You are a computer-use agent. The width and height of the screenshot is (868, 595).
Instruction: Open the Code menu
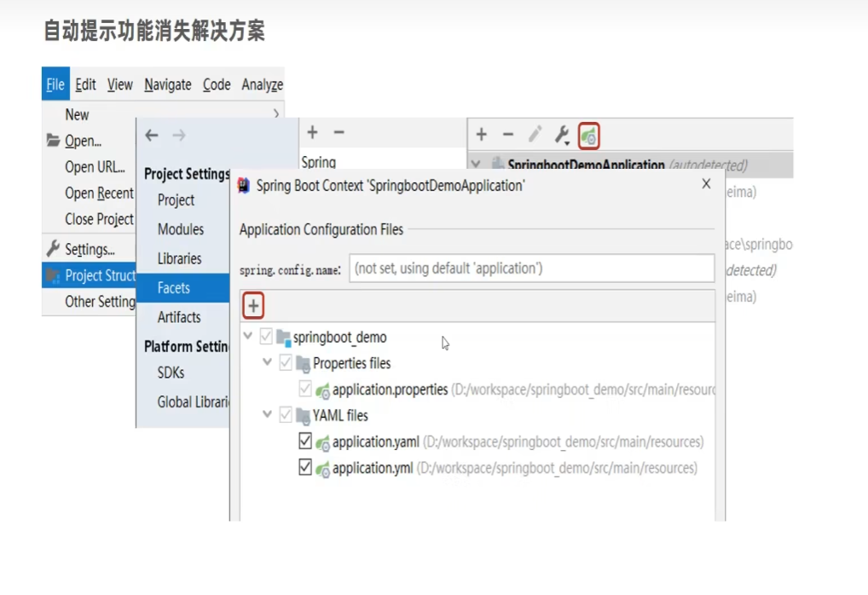(x=217, y=84)
